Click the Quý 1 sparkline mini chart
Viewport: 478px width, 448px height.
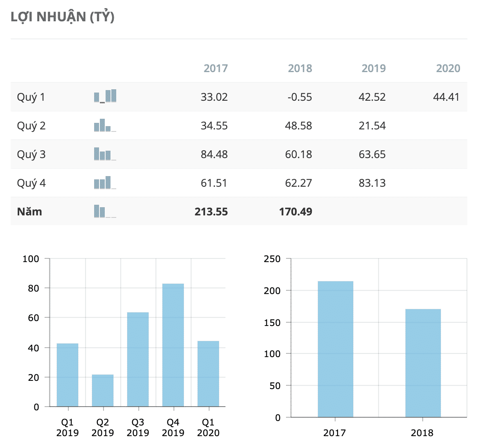pyautogui.click(x=105, y=96)
